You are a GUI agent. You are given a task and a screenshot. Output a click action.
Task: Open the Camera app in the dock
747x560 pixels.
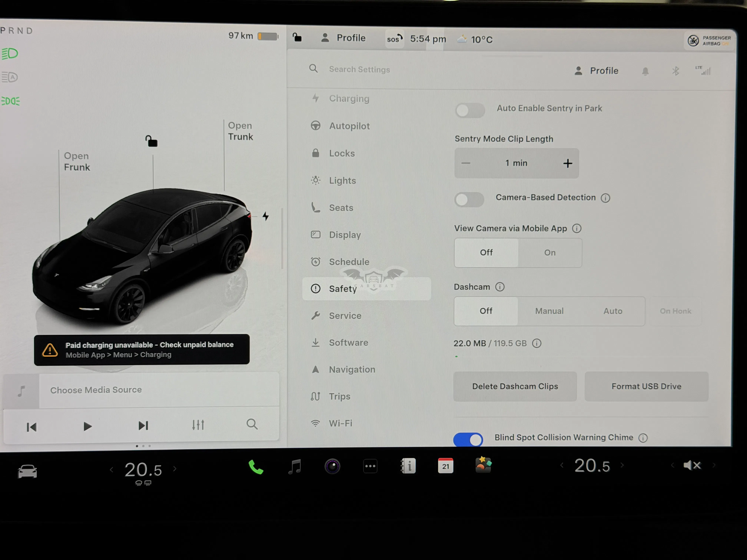[332, 466]
